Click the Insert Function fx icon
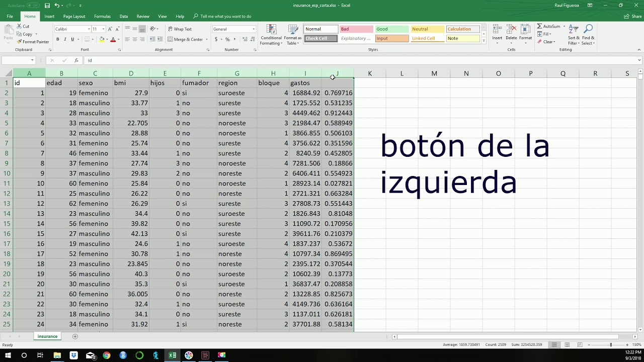Screen dimensions: 644x362 (76, 60)
